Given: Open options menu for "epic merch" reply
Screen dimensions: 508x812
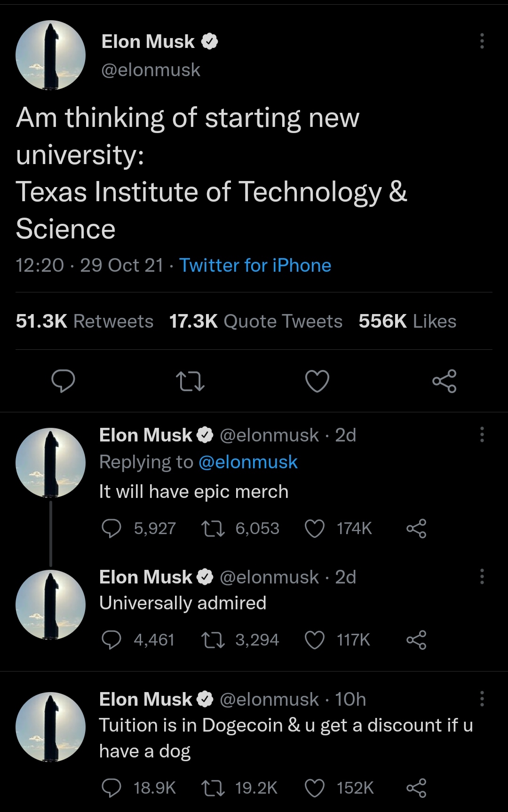Looking at the screenshot, I should pyautogui.click(x=482, y=435).
